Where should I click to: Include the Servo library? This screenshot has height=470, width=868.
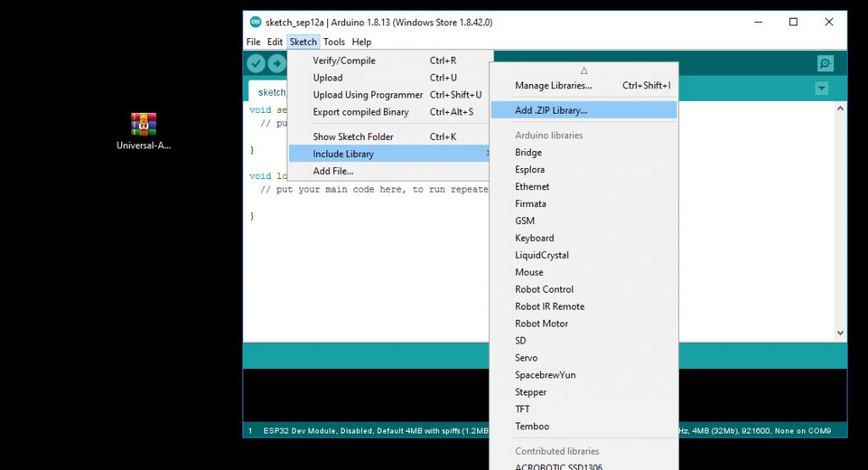584,358
